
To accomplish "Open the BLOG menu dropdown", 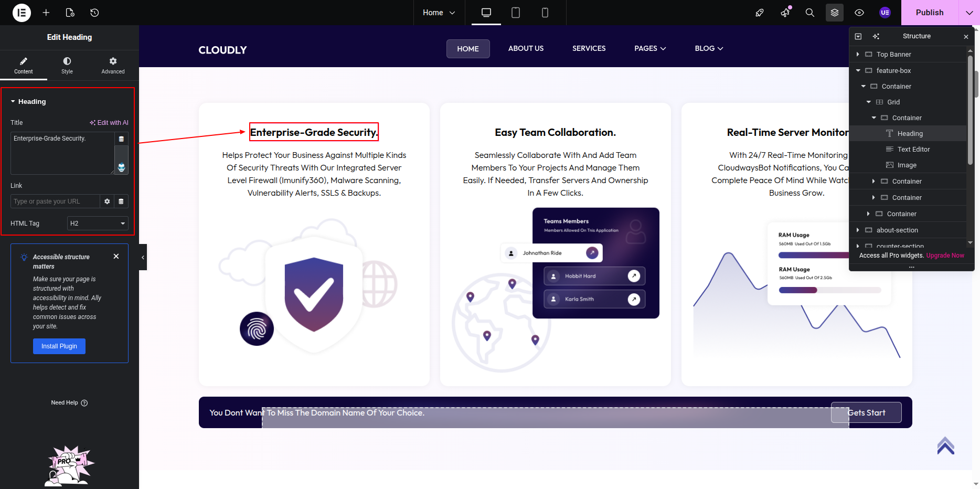I will [x=709, y=48].
